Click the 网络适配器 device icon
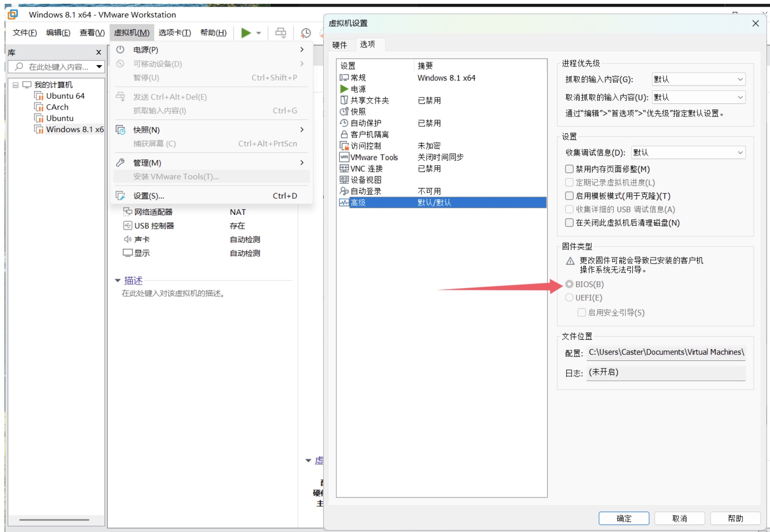Viewport: 770px width, 532px height. pos(127,211)
